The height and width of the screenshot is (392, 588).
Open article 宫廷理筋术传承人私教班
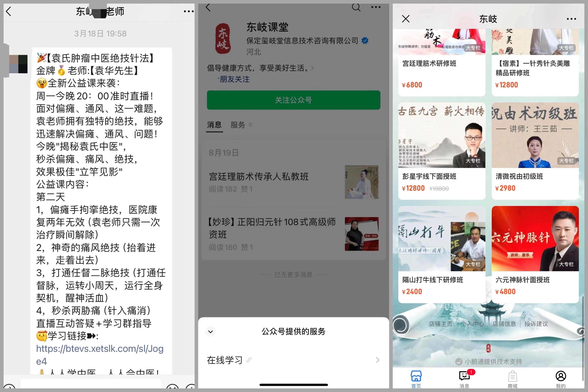click(x=259, y=177)
